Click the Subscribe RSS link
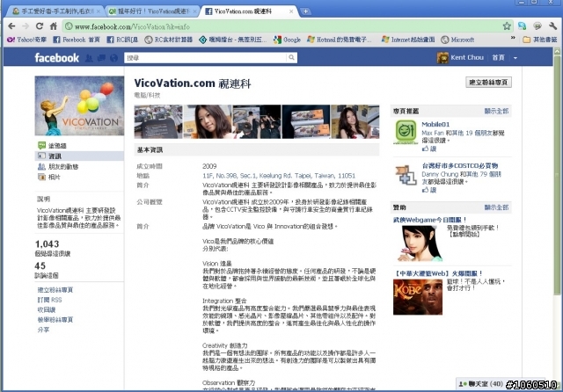The width and height of the screenshot is (563, 392). point(49,300)
